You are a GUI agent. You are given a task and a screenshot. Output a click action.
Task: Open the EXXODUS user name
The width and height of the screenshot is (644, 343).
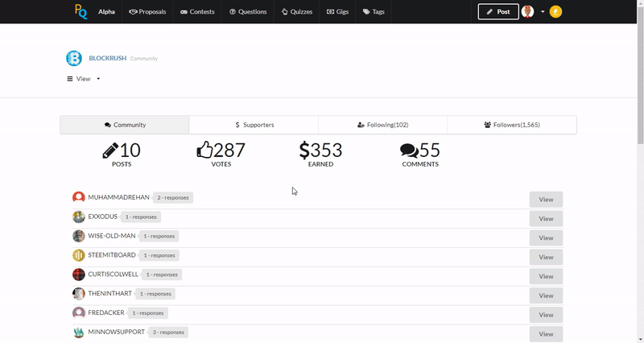[x=103, y=217]
